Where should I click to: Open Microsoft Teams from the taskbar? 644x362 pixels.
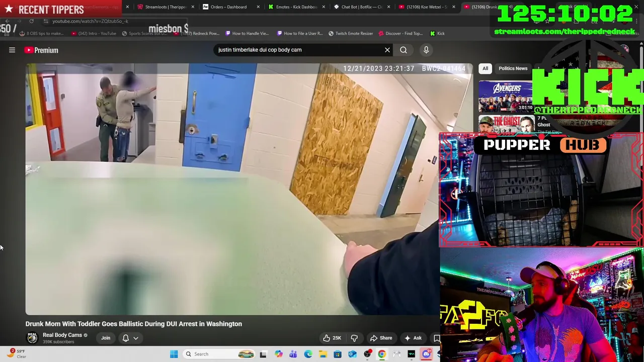293,354
